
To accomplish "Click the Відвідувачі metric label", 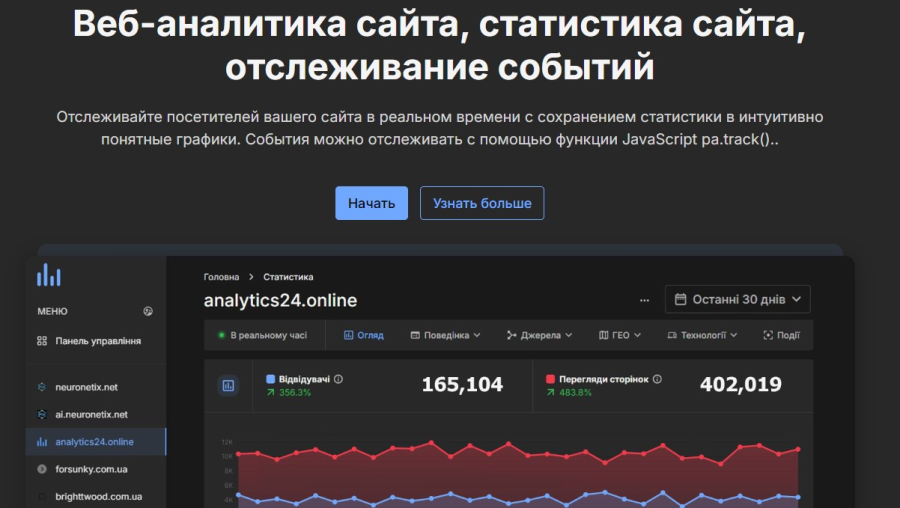I will (304, 379).
